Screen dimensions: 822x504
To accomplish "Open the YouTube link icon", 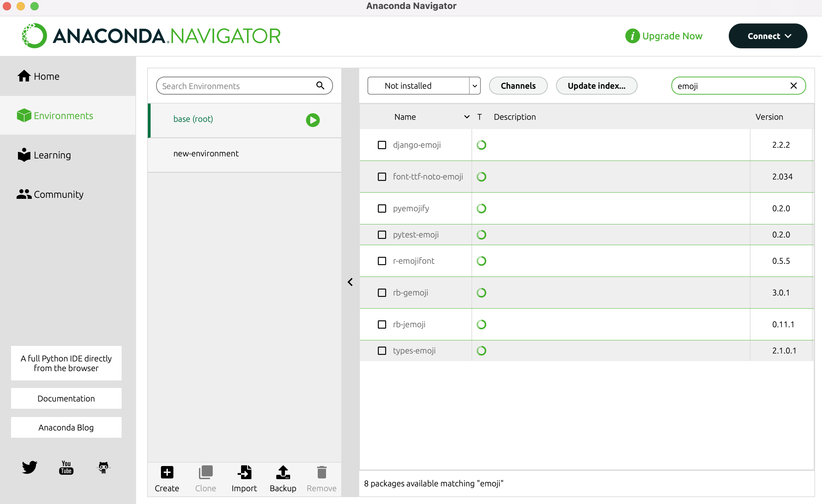I will tap(66, 467).
